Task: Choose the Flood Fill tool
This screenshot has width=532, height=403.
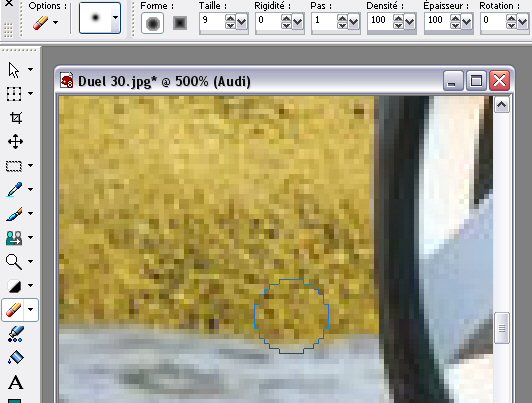Action: (x=16, y=358)
